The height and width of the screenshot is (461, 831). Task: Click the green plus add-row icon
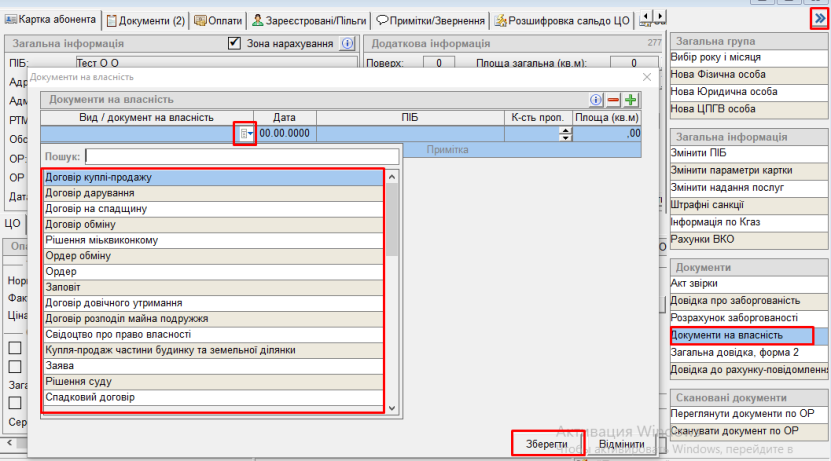click(x=631, y=100)
